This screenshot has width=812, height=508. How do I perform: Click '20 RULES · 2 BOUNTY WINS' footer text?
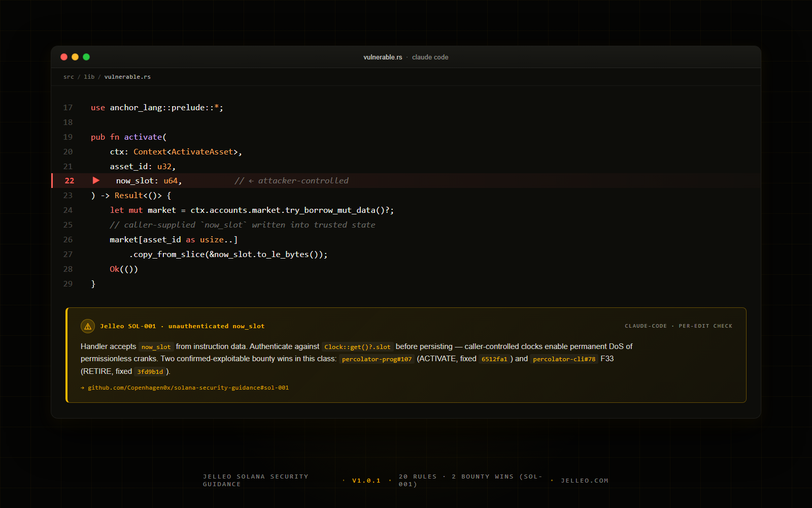470,481
